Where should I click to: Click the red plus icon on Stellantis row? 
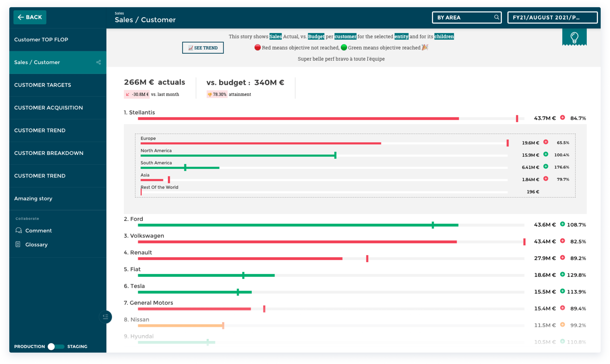(x=562, y=118)
